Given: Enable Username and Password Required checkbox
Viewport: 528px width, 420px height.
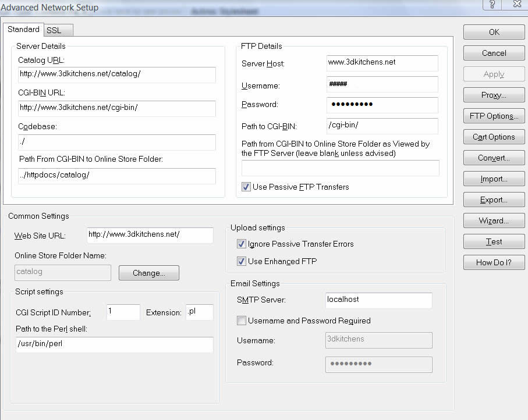Looking at the screenshot, I should point(242,321).
